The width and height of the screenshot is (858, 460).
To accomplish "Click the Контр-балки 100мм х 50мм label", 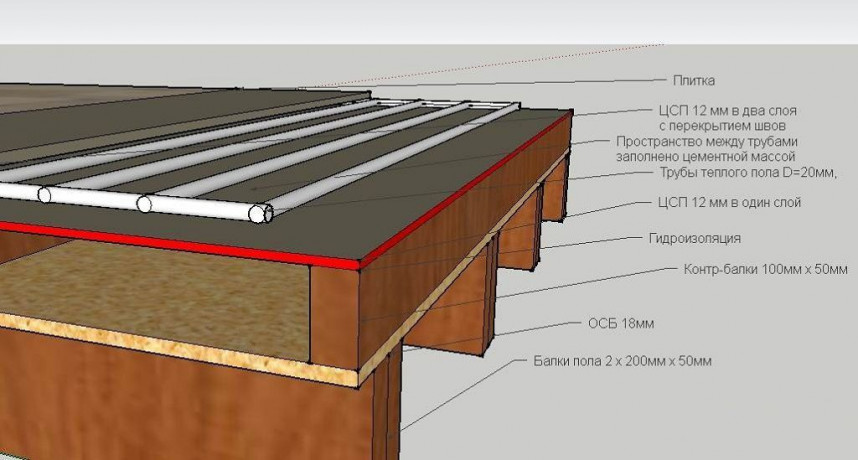I will tap(766, 269).
